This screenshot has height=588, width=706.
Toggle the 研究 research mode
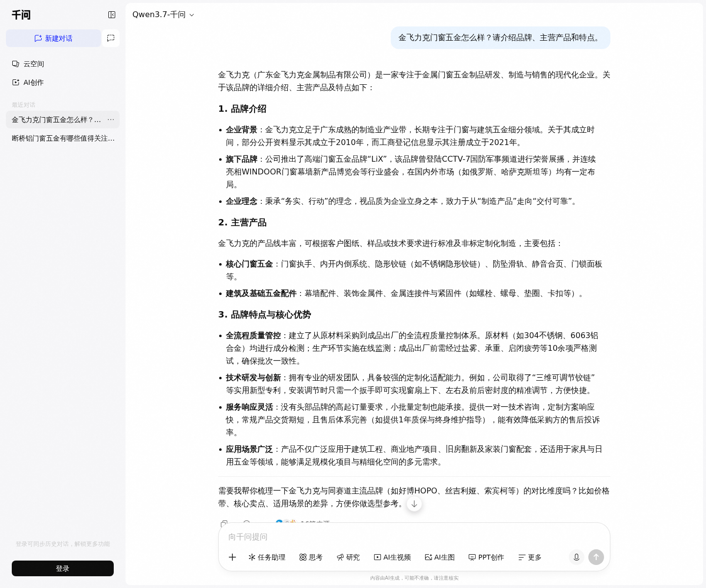[x=348, y=557]
